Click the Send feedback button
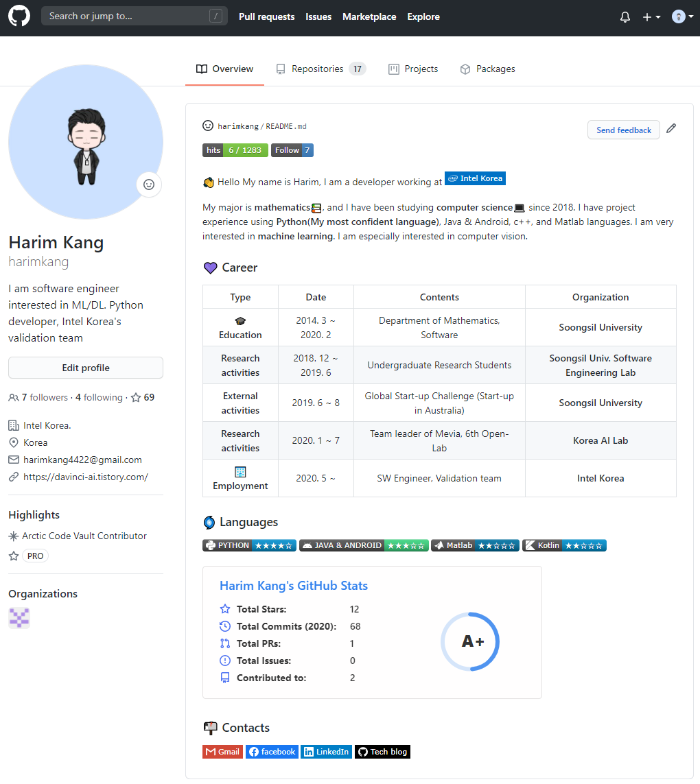The height and width of the screenshot is (784, 700). (x=623, y=130)
